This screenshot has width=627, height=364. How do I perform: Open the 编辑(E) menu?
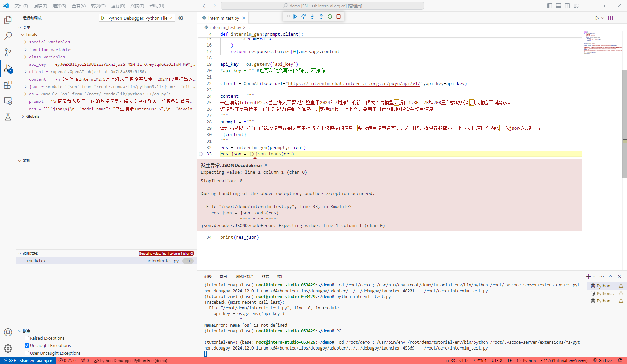(40, 6)
